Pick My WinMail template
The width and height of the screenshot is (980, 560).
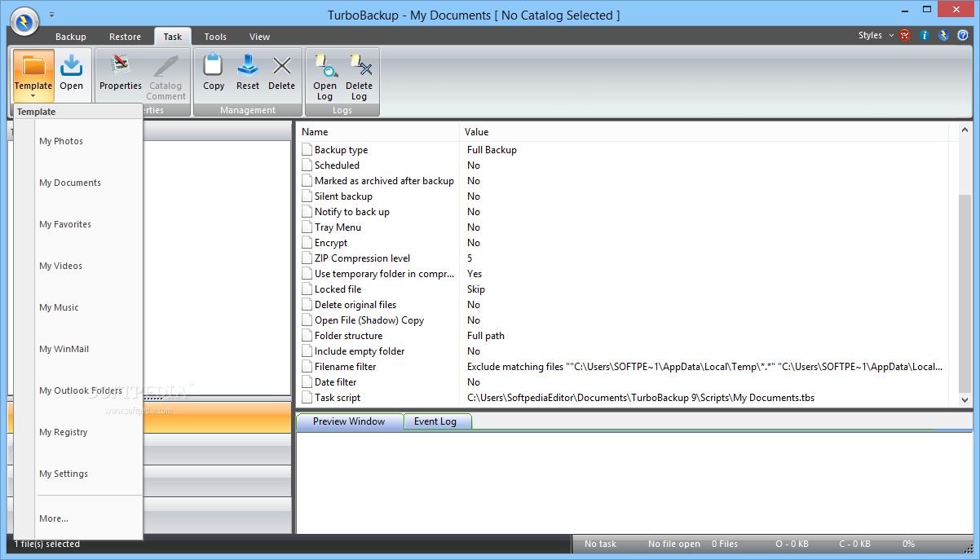[x=79, y=349]
